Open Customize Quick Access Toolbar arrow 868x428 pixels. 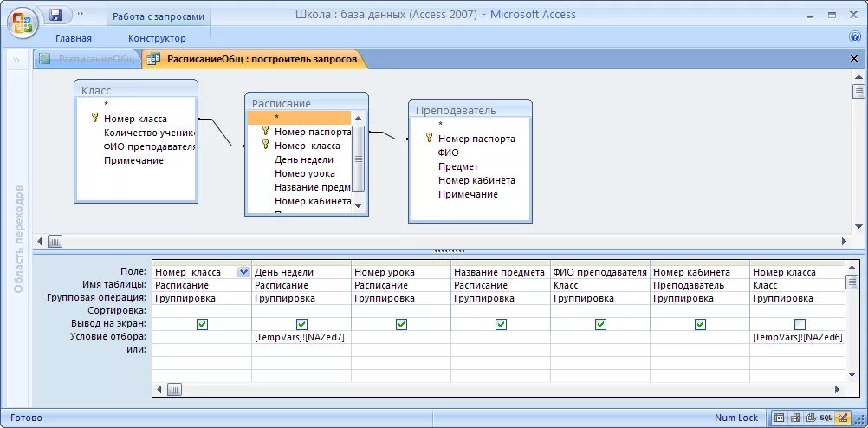[81, 13]
